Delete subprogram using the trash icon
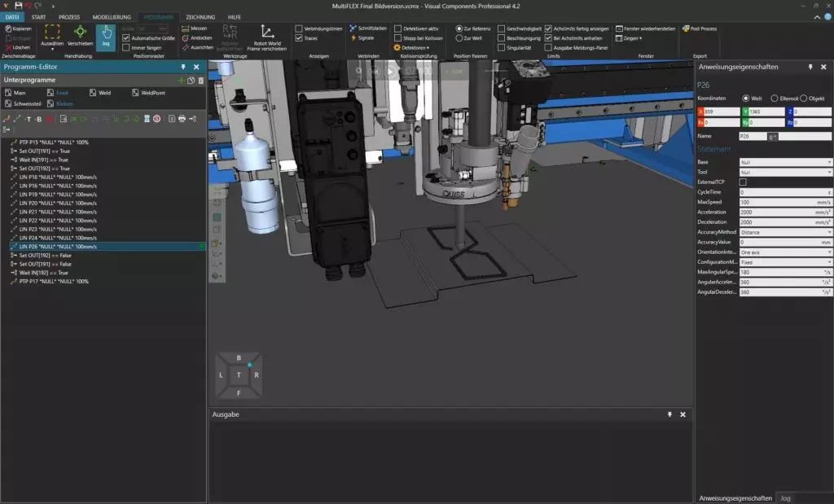The height and width of the screenshot is (504, 834). tap(201, 80)
